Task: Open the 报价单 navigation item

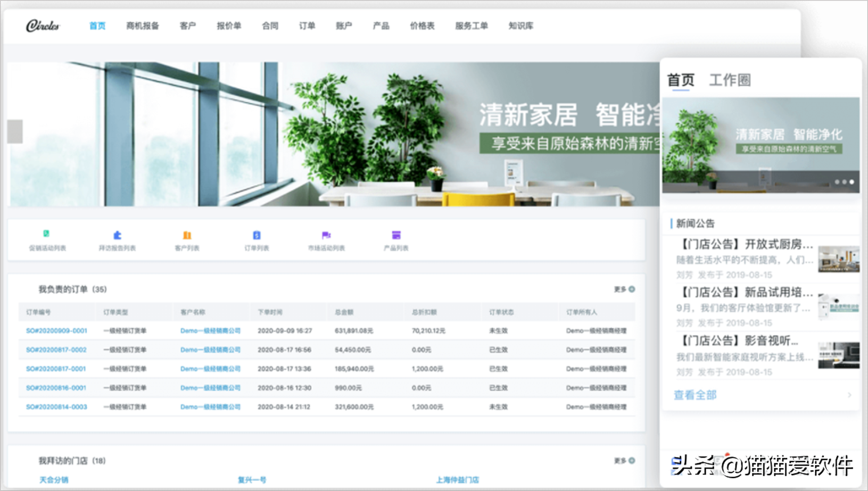Action: point(229,25)
